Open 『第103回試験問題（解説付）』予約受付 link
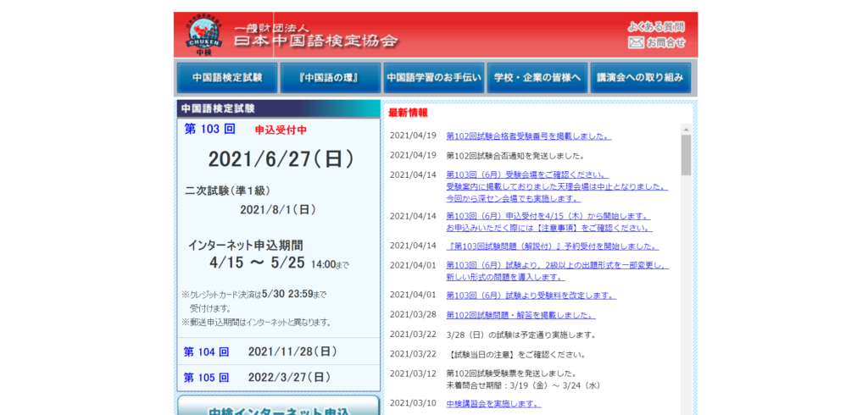The width and height of the screenshot is (868, 415). (x=553, y=246)
